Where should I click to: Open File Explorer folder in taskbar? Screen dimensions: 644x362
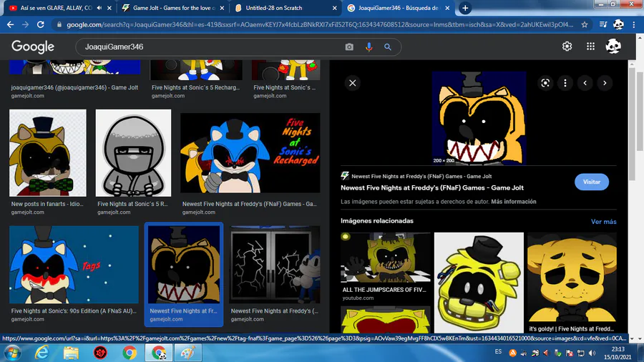[71, 353]
